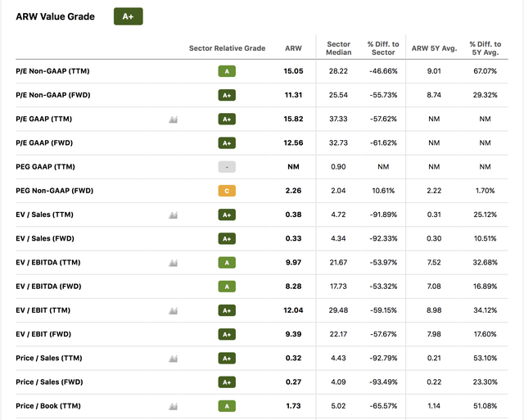Click grade A+ badge for EV / EBIT (TTM)
Screen dimensions: 524x420
tap(227, 310)
